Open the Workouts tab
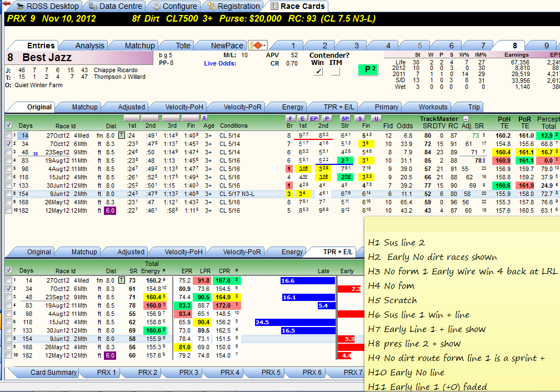The height and width of the screenshot is (392, 560). point(433,107)
